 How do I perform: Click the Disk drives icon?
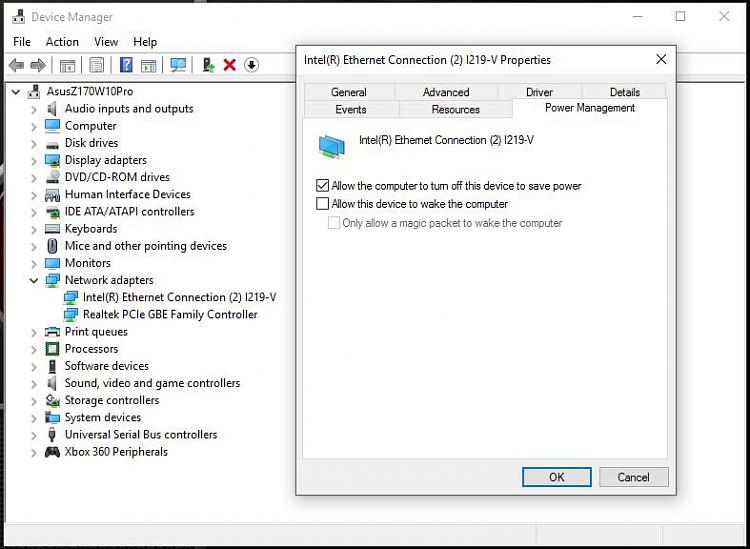[52, 144]
